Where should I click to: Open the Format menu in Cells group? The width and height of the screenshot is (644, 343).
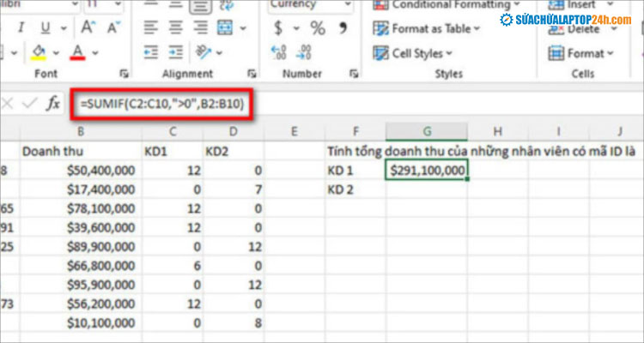[x=580, y=53]
